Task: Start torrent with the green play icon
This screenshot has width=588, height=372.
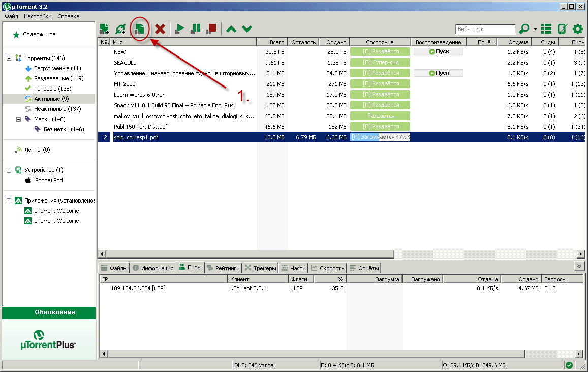Action: tap(179, 29)
